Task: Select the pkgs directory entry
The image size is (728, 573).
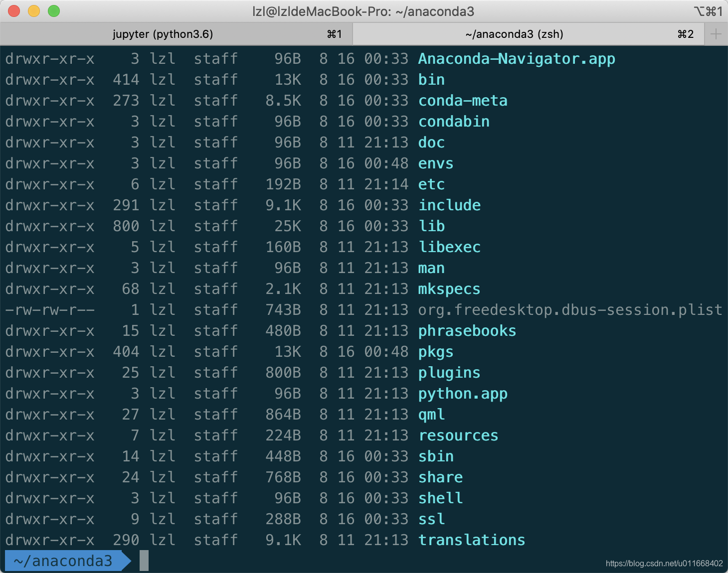Action: tap(435, 351)
